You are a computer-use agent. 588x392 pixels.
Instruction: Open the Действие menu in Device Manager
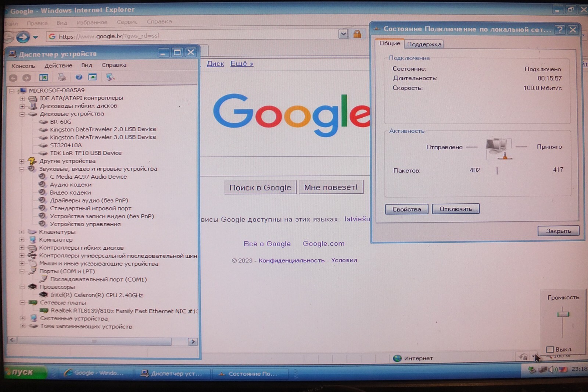[x=58, y=65]
